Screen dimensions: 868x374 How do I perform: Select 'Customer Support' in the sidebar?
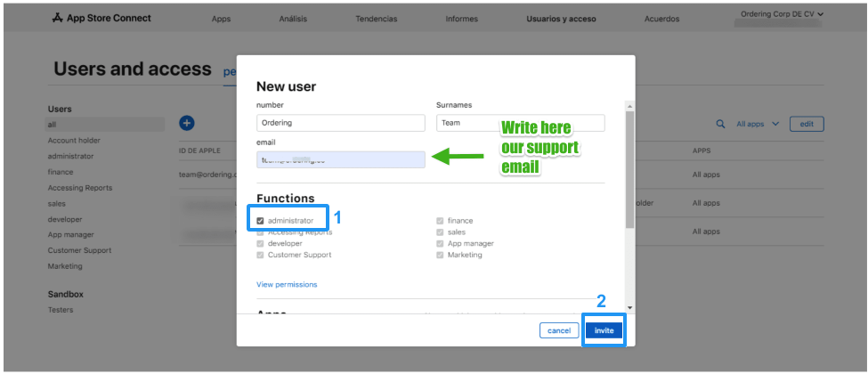[x=80, y=250]
